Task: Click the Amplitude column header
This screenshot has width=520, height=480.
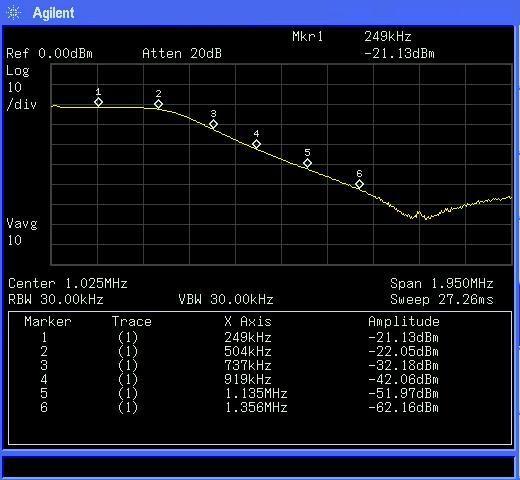Action: click(x=404, y=321)
